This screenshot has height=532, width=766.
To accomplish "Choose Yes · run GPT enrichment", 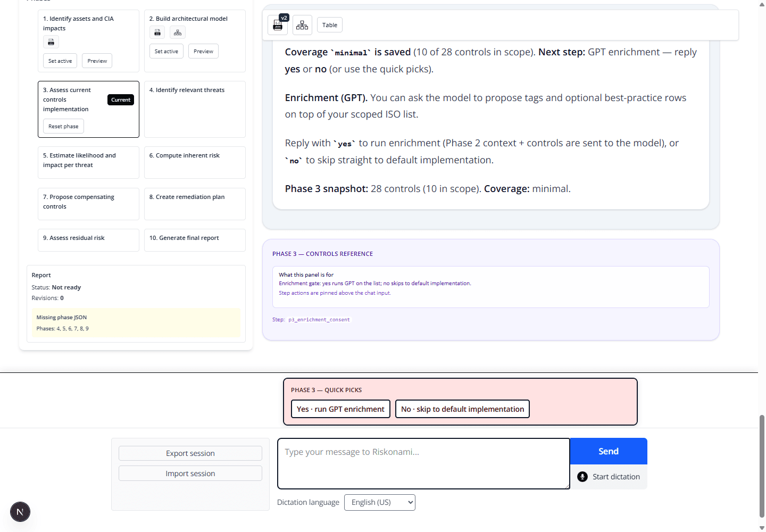I will pos(340,409).
